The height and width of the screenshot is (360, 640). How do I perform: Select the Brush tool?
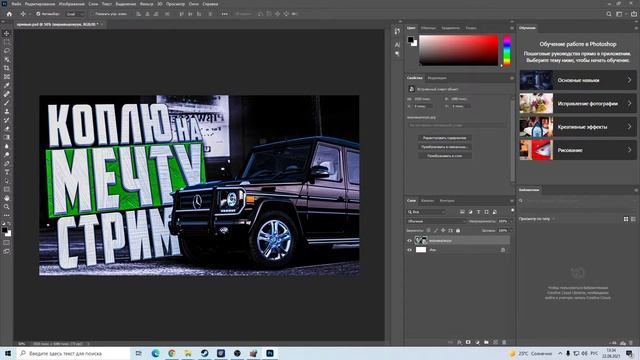[7, 102]
